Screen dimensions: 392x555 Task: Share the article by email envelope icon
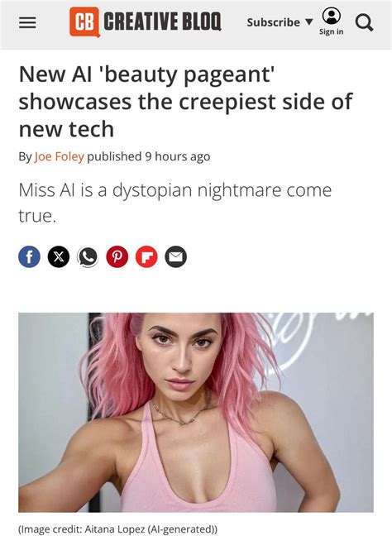(176, 256)
